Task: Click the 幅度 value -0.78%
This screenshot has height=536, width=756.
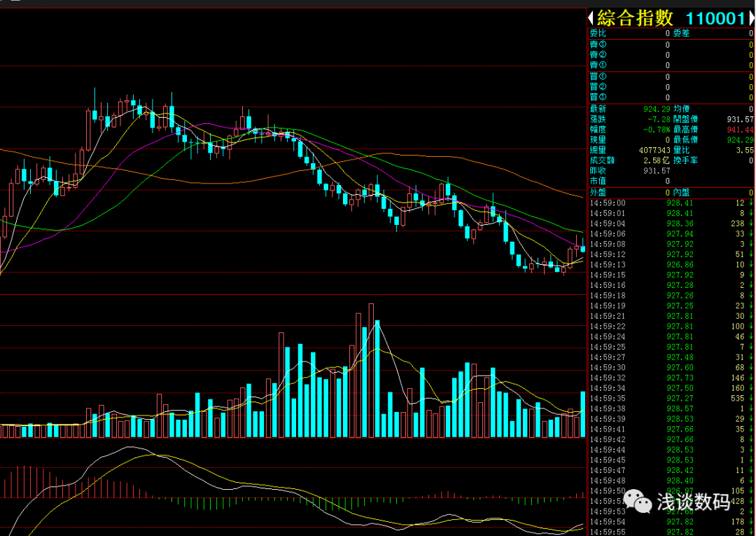Action: pyautogui.click(x=657, y=130)
